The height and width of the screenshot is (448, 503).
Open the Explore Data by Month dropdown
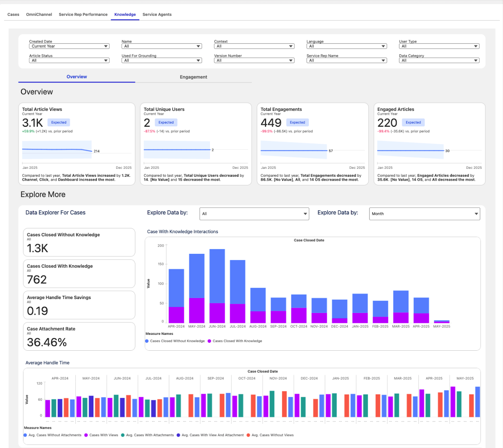click(424, 214)
